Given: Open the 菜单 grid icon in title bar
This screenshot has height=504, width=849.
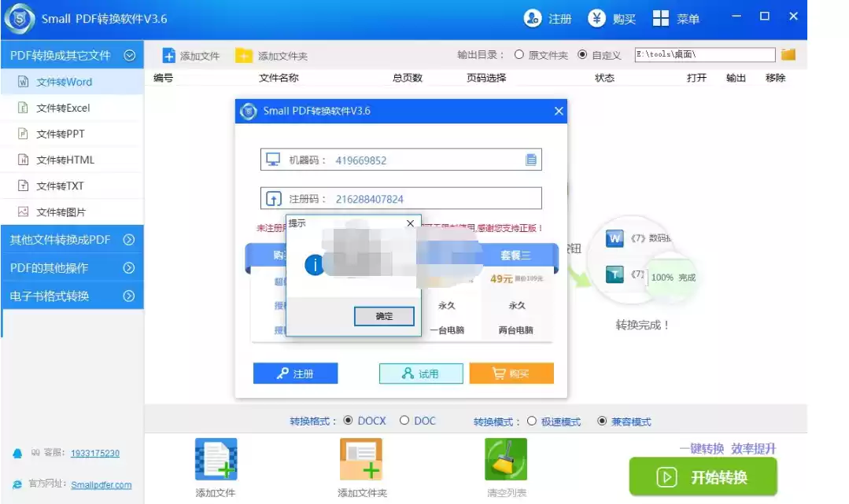Looking at the screenshot, I should pyautogui.click(x=661, y=19).
